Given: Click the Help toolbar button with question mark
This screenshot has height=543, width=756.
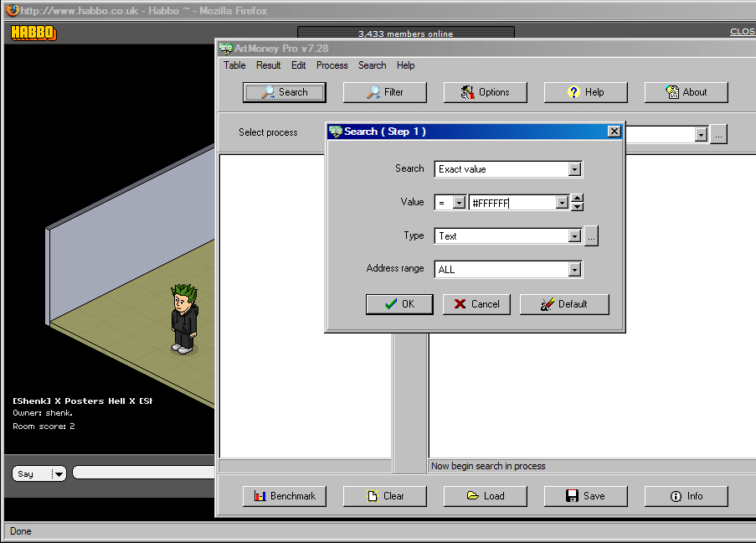Looking at the screenshot, I should coord(586,92).
